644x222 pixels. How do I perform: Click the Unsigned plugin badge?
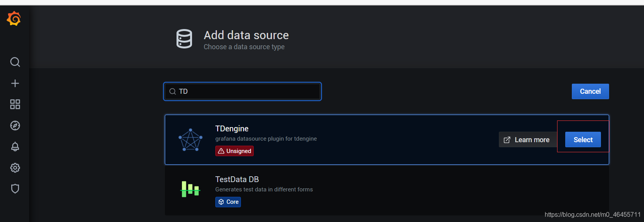pos(235,151)
